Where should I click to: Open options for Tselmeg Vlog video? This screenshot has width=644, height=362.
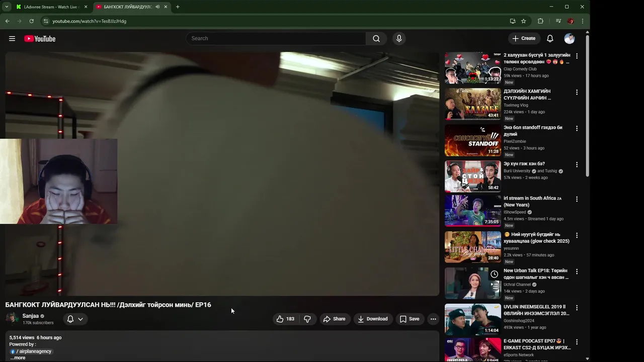click(577, 93)
